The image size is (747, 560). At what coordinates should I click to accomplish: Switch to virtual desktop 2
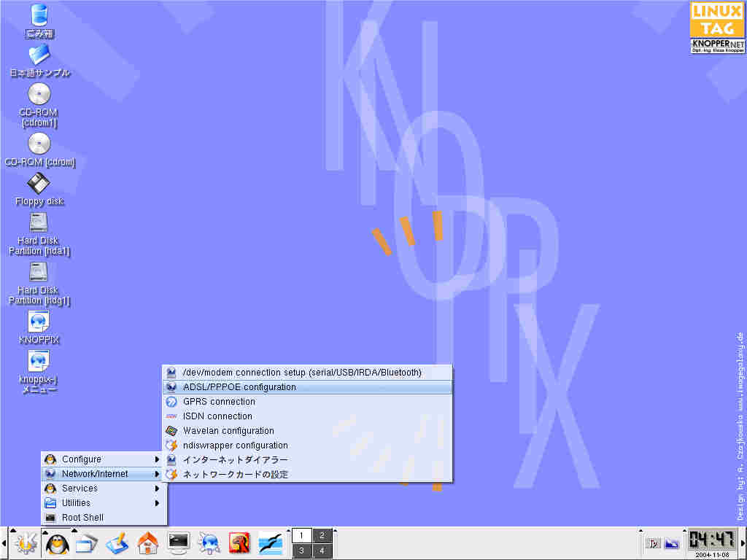coord(322,536)
